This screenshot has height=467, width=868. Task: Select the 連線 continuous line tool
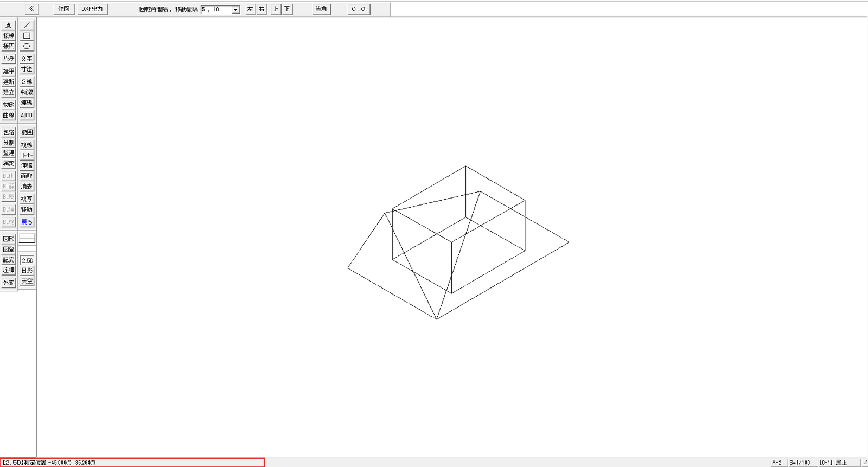click(27, 103)
